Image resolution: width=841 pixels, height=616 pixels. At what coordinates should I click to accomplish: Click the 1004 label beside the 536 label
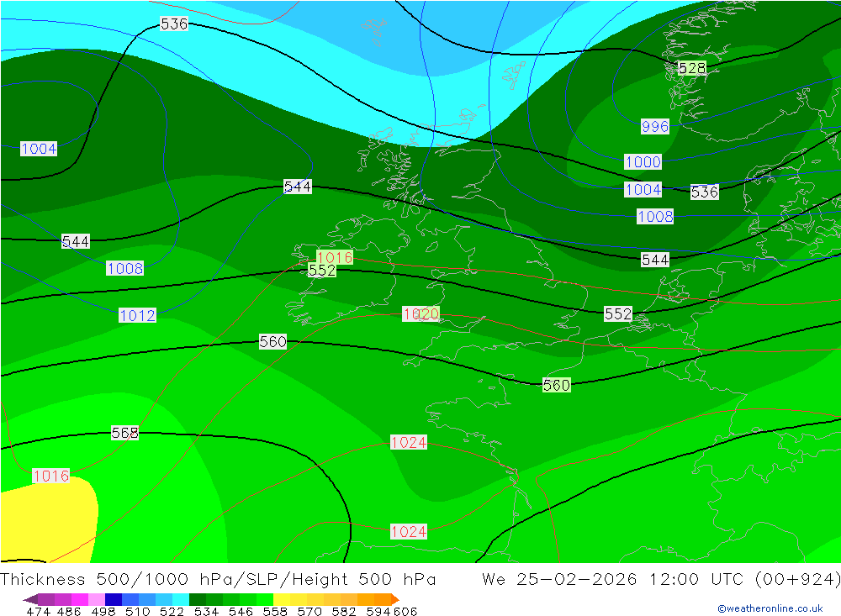pos(643,189)
